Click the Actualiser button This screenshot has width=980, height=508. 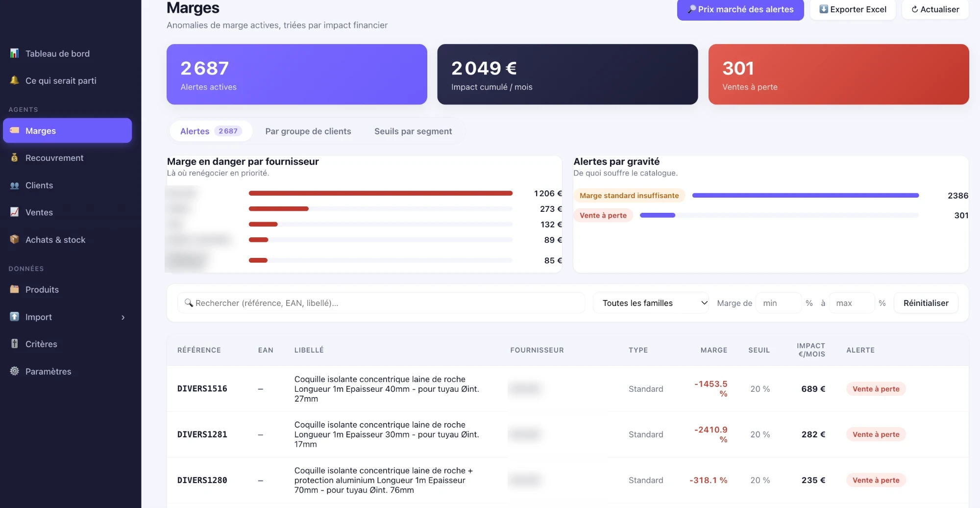pos(935,9)
